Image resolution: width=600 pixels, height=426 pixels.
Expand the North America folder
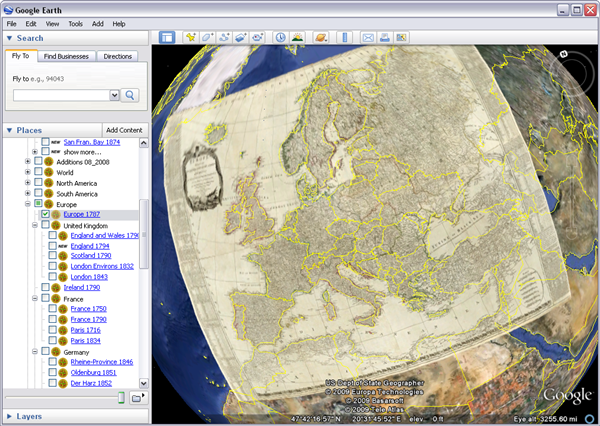28,183
